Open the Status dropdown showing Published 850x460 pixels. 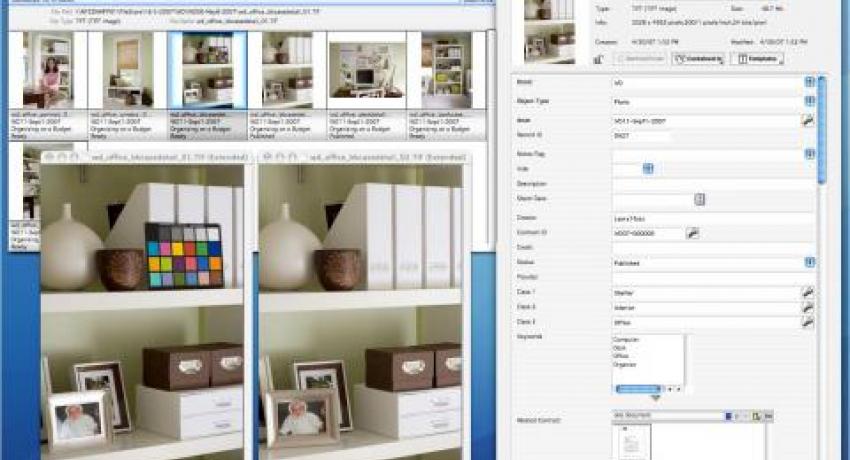click(809, 262)
